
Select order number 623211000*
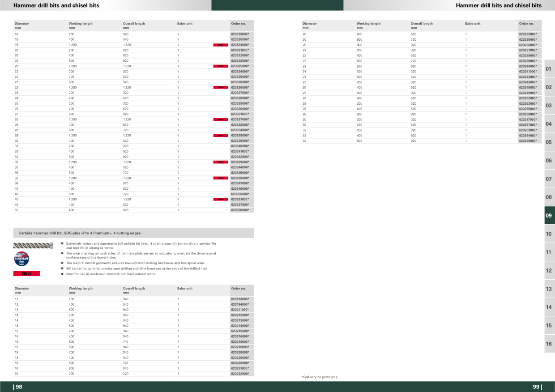coord(240,310)
